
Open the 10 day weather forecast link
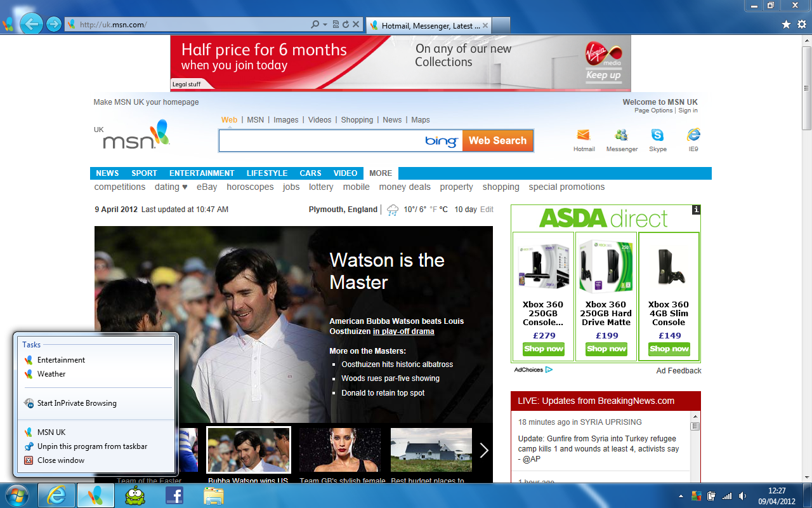466,210
